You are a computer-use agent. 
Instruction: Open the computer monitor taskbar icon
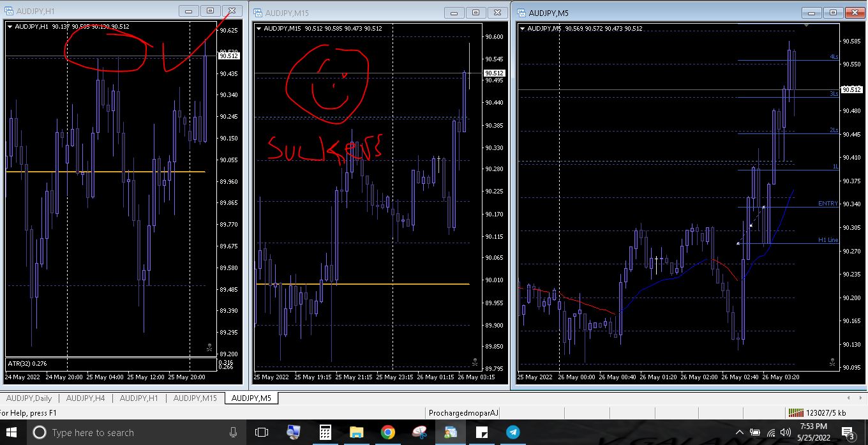pyautogui.click(x=294, y=432)
